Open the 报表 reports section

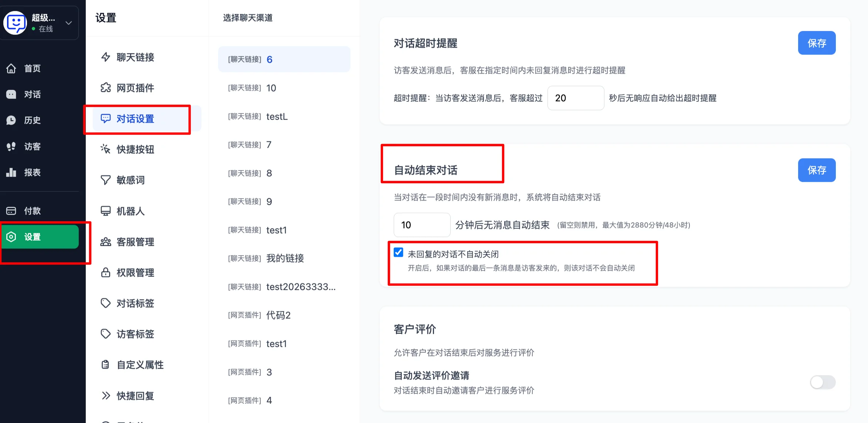point(32,172)
